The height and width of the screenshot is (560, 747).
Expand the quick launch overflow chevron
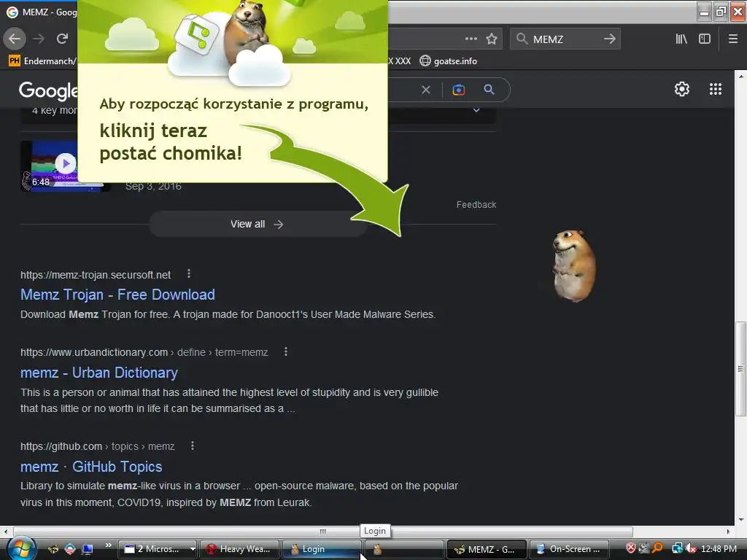click(x=108, y=545)
